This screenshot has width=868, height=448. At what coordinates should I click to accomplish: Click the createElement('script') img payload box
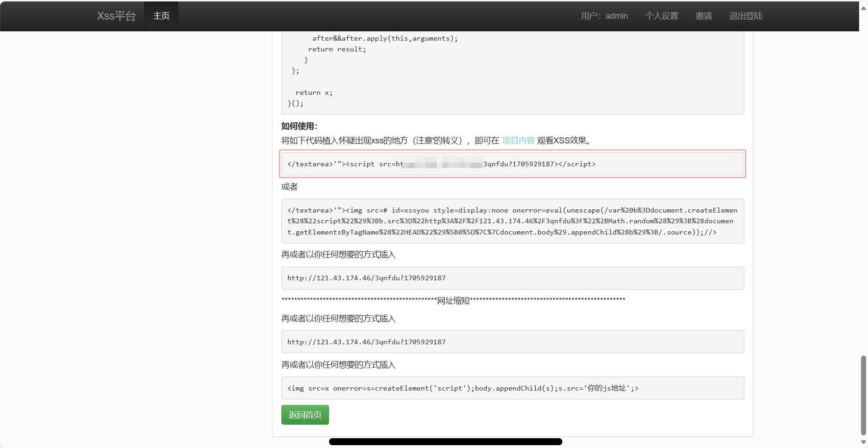coord(512,388)
